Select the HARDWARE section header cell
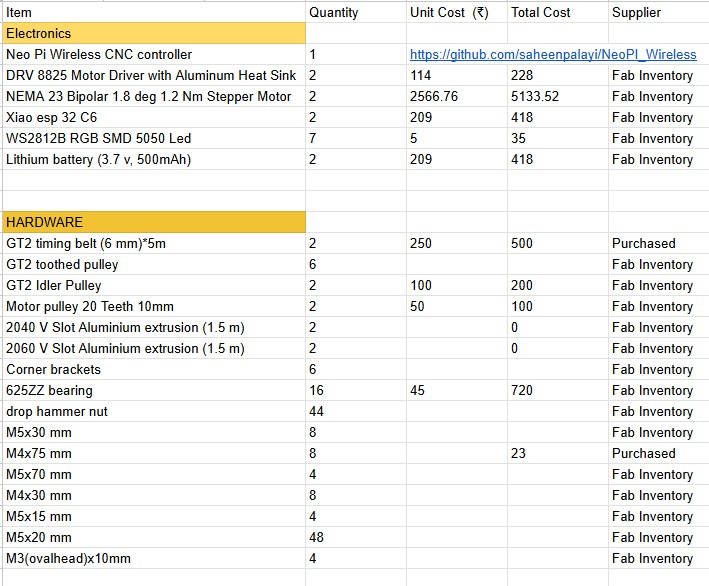Screen dimensions: 709x586 (154, 222)
